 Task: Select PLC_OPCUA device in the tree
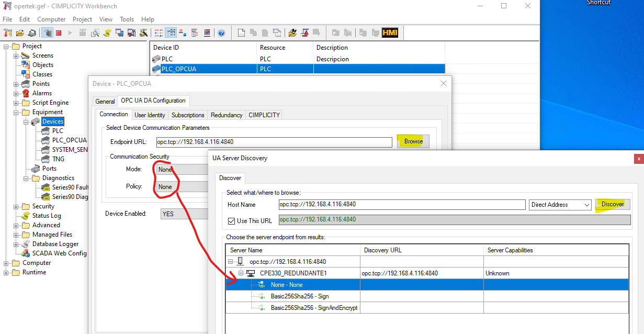70,140
